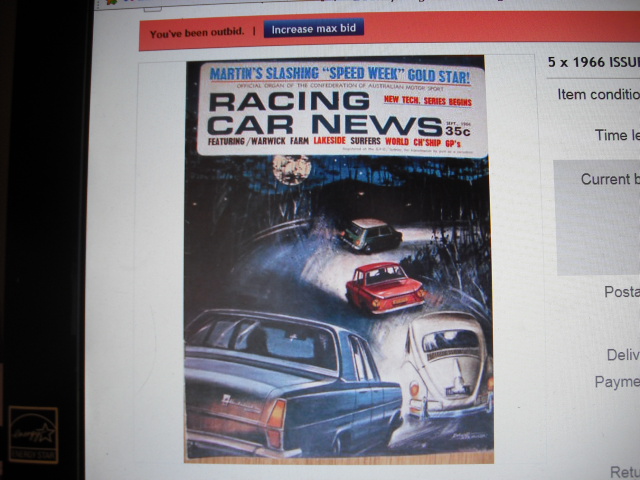Click the Increase max bid button
The height and width of the screenshot is (480, 640).
tap(313, 30)
